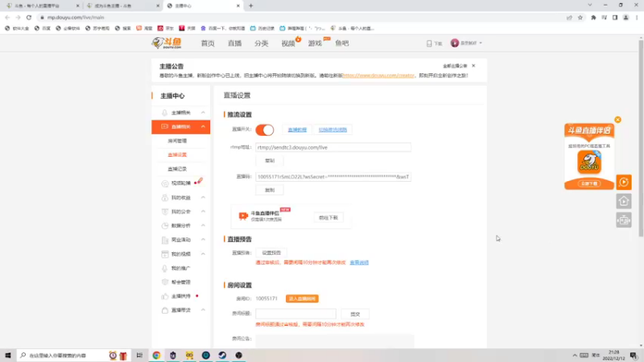Image resolution: width=644 pixels, height=362 pixels.
Task: Open 分类 in top navigation
Action: [261, 43]
